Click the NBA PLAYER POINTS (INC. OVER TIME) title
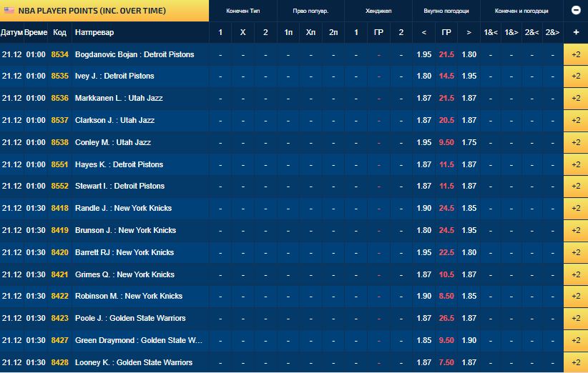The image size is (588, 373). 92,11
